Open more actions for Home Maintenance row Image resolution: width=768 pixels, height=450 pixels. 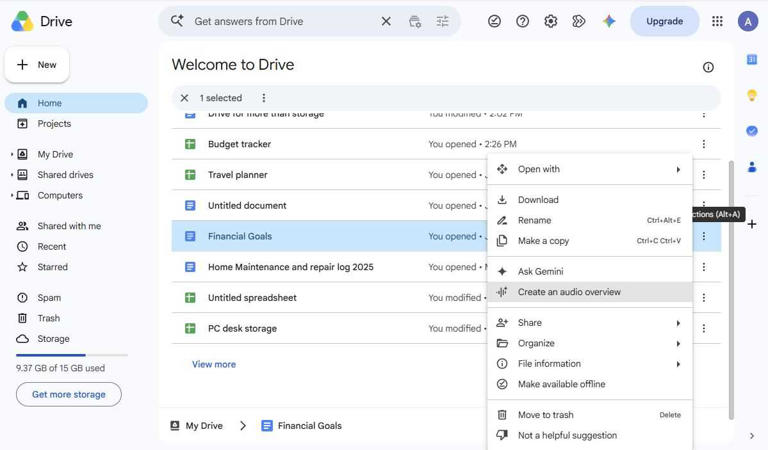704,267
